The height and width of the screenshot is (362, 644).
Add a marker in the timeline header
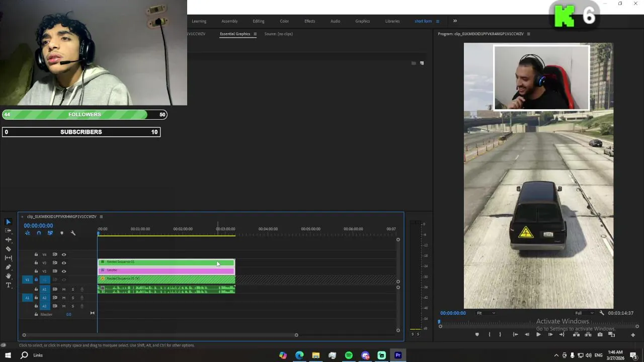(x=62, y=233)
